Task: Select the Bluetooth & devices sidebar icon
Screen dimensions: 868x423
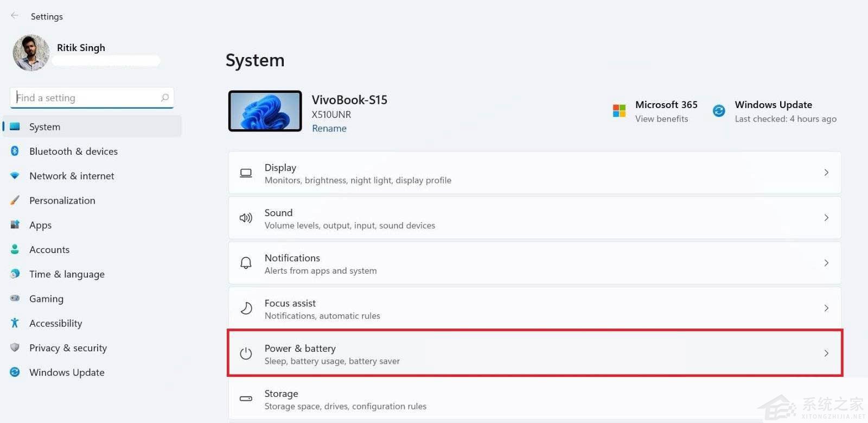Action: click(15, 151)
